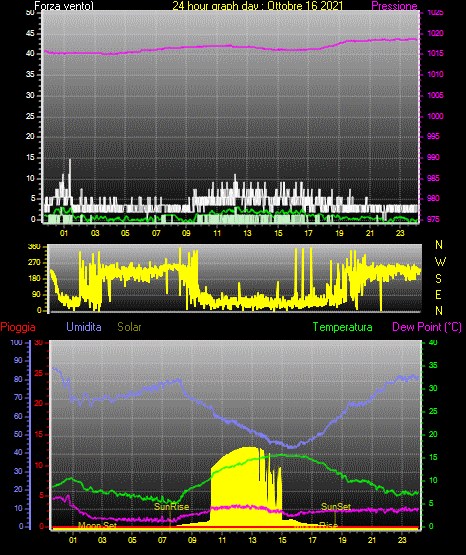
Task: Click the N label above the wind-direction letters
Action: 439,245
